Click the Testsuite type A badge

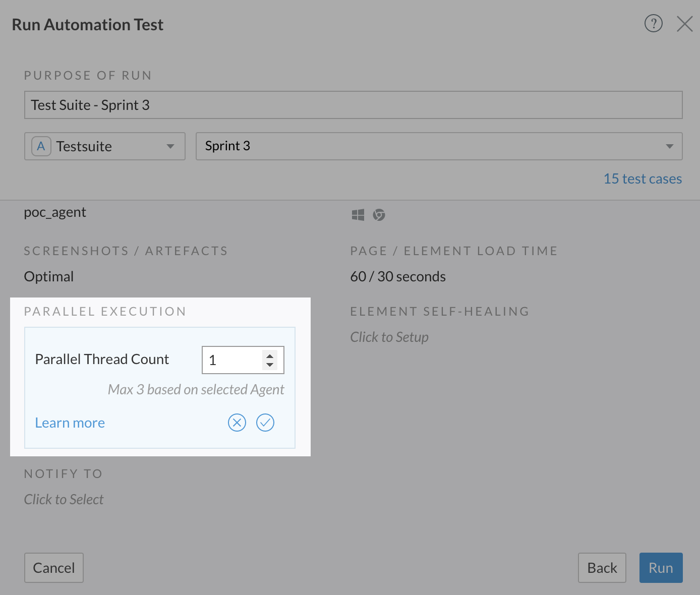pyautogui.click(x=41, y=146)
